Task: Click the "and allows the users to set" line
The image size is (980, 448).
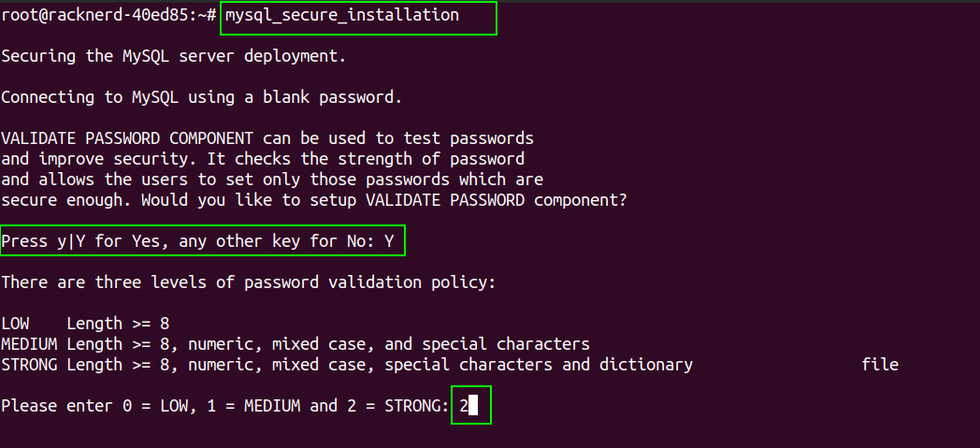Action: click(271, 180)
